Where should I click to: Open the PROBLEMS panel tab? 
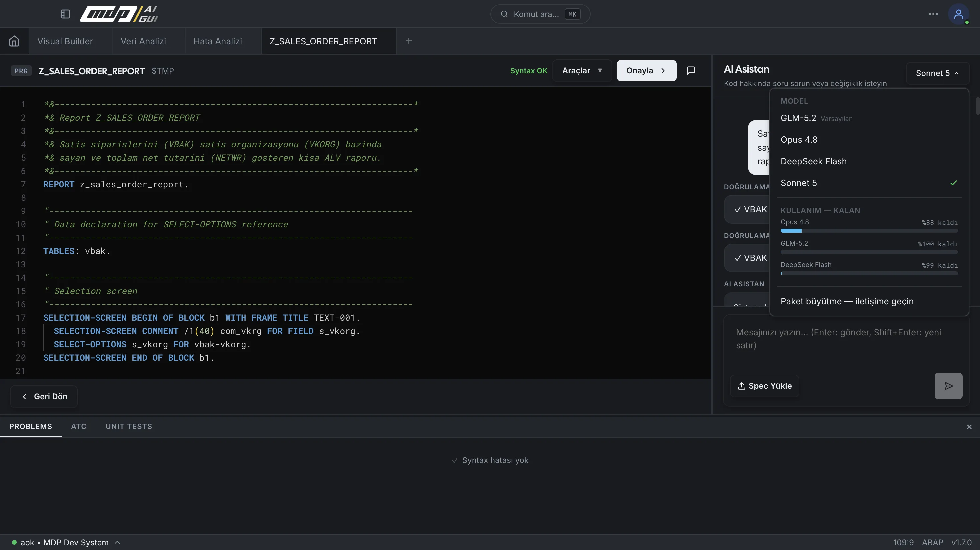point(31,426)
